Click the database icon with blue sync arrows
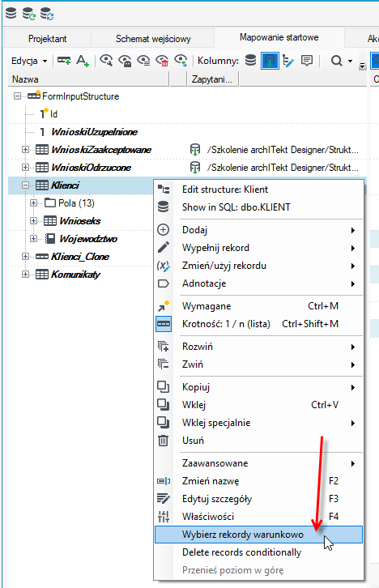 pos(47,14)
